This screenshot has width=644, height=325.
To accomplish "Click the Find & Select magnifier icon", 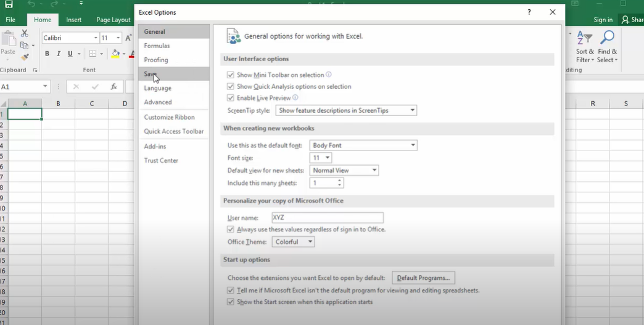I will click(607, 38).
